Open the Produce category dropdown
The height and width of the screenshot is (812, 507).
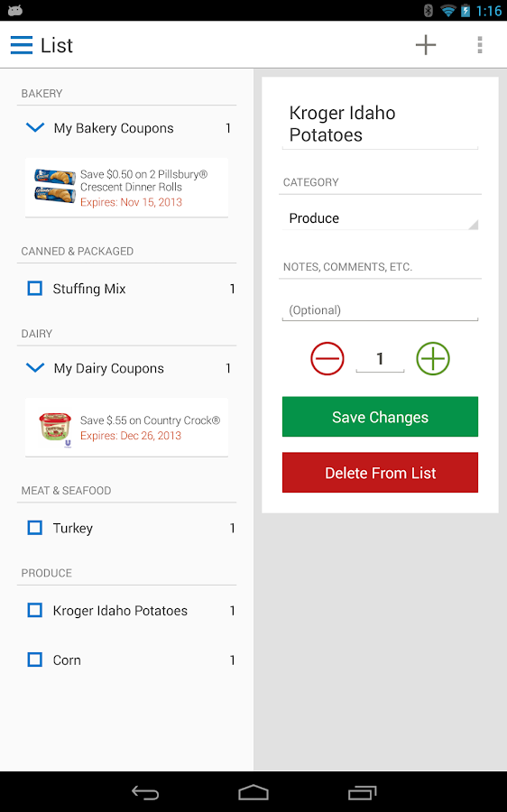pyautogui.click(x=380, y=218)
